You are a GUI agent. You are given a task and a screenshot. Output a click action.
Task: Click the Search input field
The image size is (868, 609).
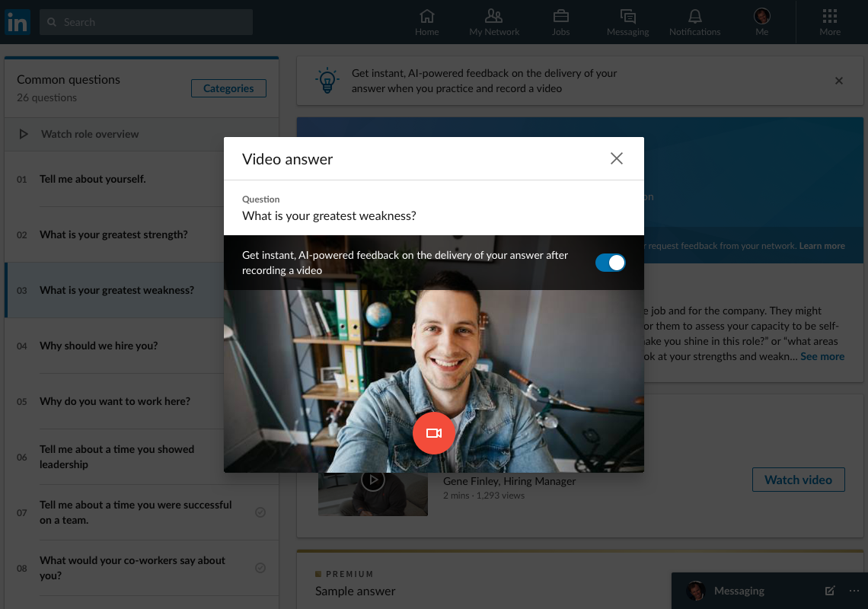pyautogui.click(x=146, y=22)
